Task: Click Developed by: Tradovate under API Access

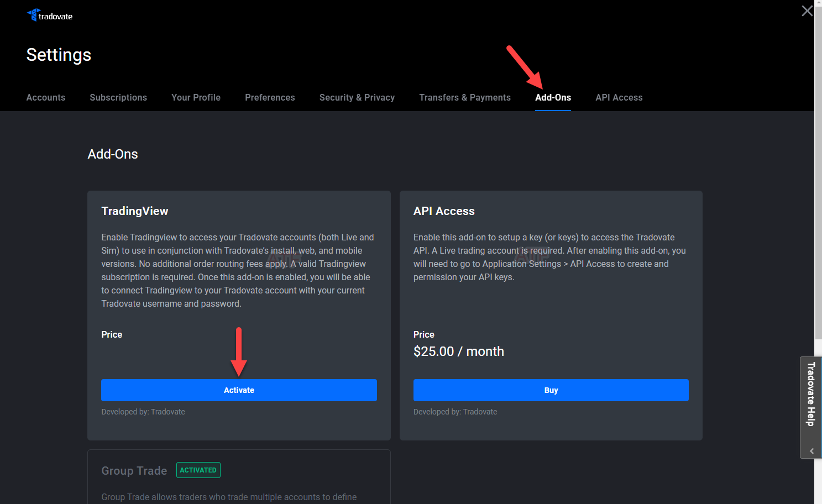Action: 455,412
